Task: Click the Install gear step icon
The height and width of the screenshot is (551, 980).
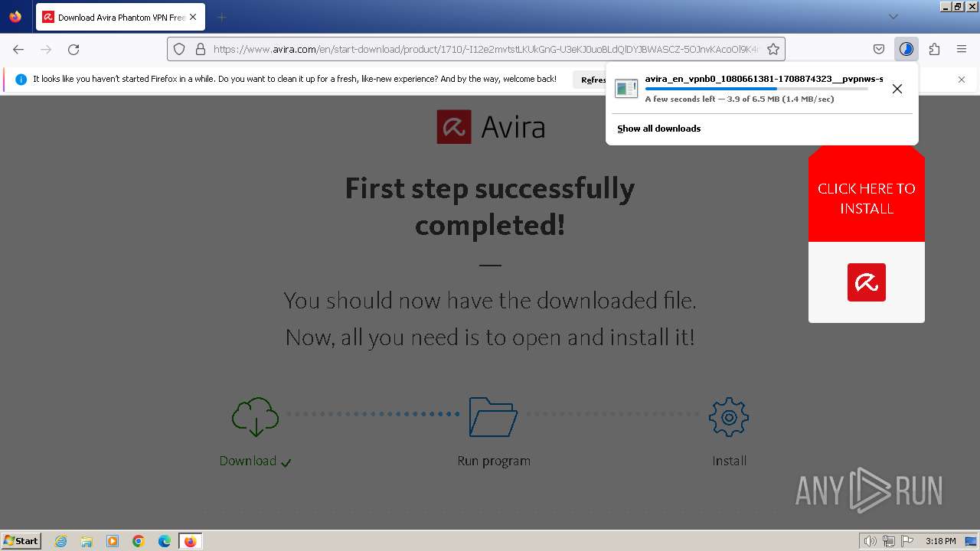Action: coord(729,417)
